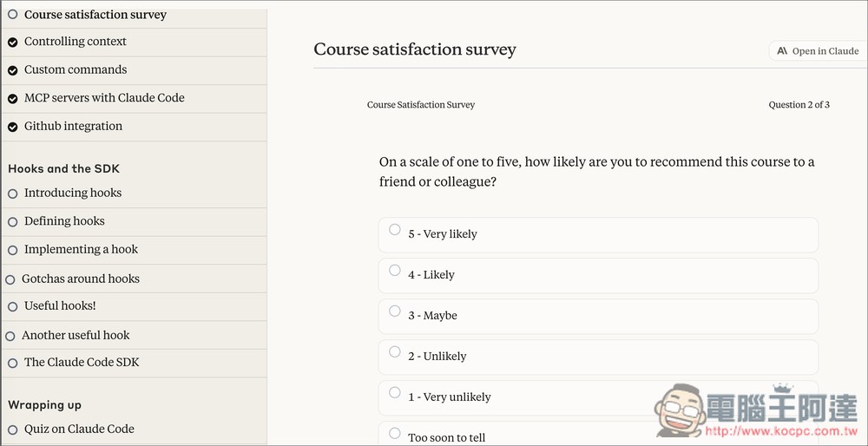
Task: Click checkmark icon beside Github integration
Action: [x=12, y=127]
